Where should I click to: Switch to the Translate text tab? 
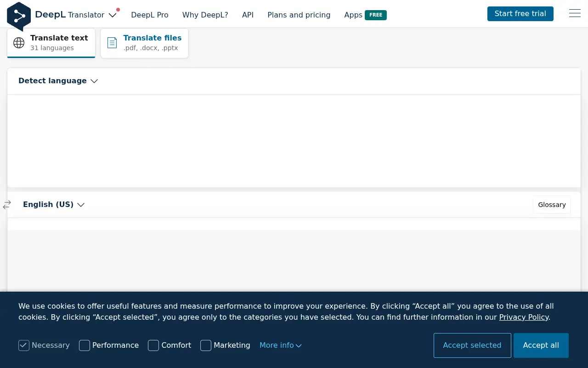click(x=51, y=43)
